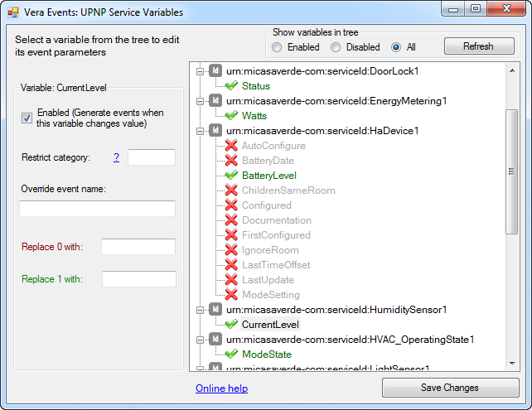This screenshot has height=410, width=532.
Task: Select the ChildrenSameRoom variable
Action: 288,191
